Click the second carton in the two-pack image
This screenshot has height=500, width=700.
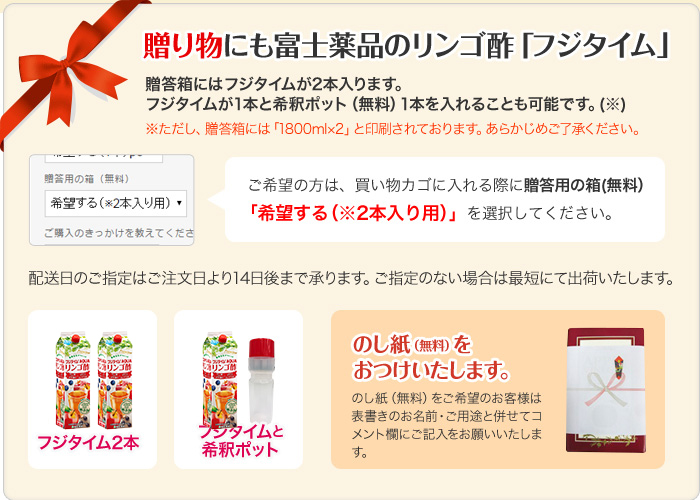pyautogui.click(x=115, y=380)
